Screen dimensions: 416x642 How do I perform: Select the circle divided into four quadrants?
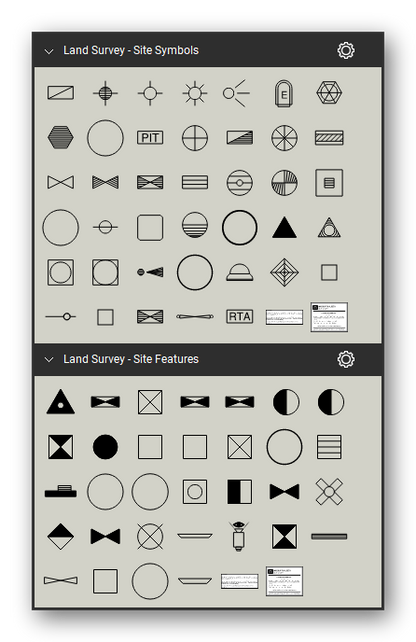click(195, 138)
